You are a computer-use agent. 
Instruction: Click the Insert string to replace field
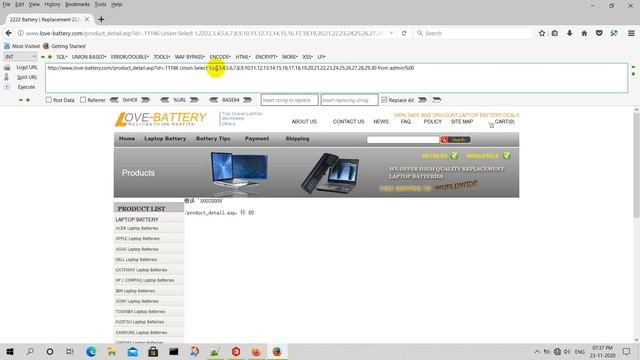(x=289, y=100)
